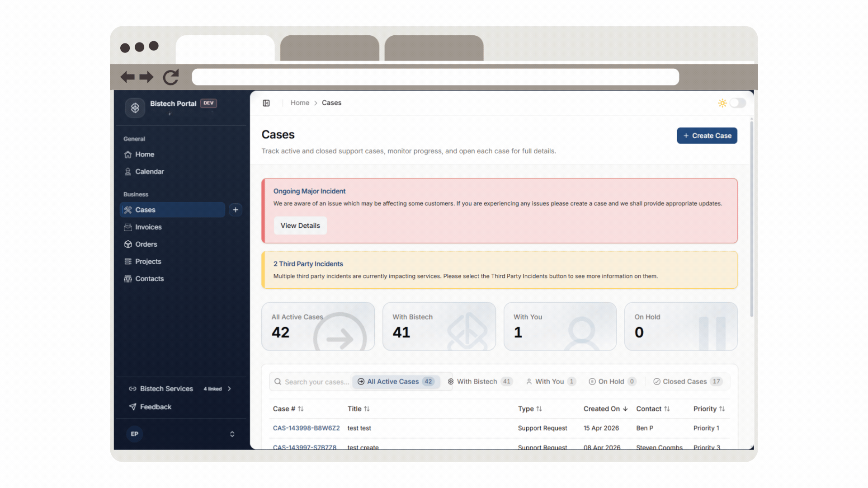Click the Projects icon in sidebar
This screenshot has height=488, width=868.
128,261
